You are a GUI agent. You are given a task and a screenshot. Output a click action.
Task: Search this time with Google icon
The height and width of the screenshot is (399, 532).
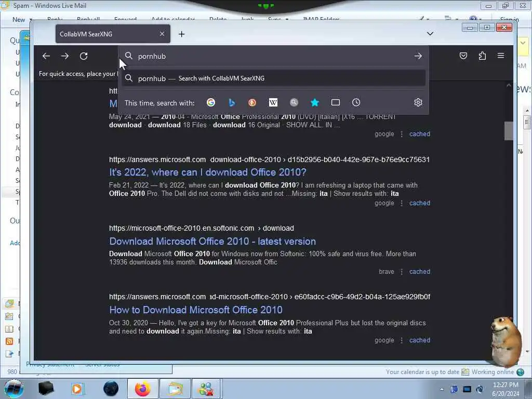pyautogui.click(x=211, y=102)
